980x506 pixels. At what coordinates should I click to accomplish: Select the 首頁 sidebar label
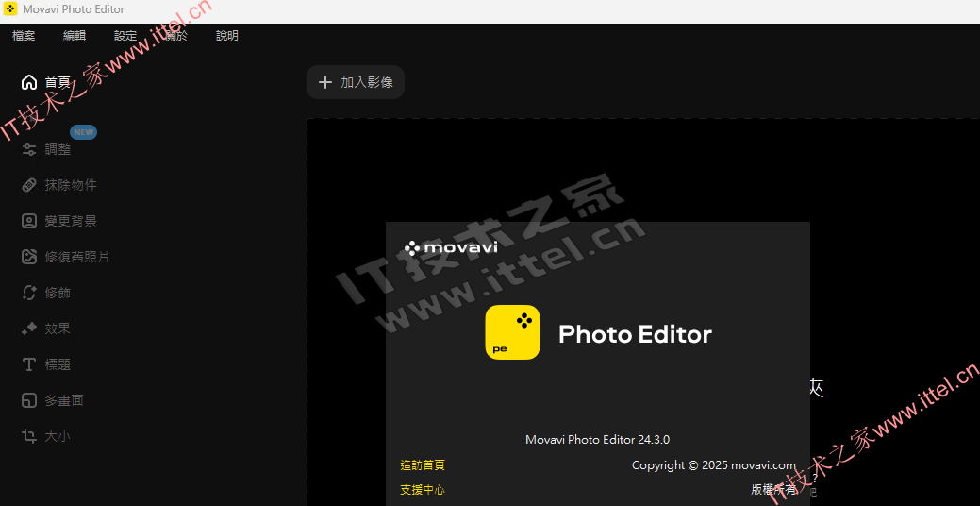coord(58,82)
